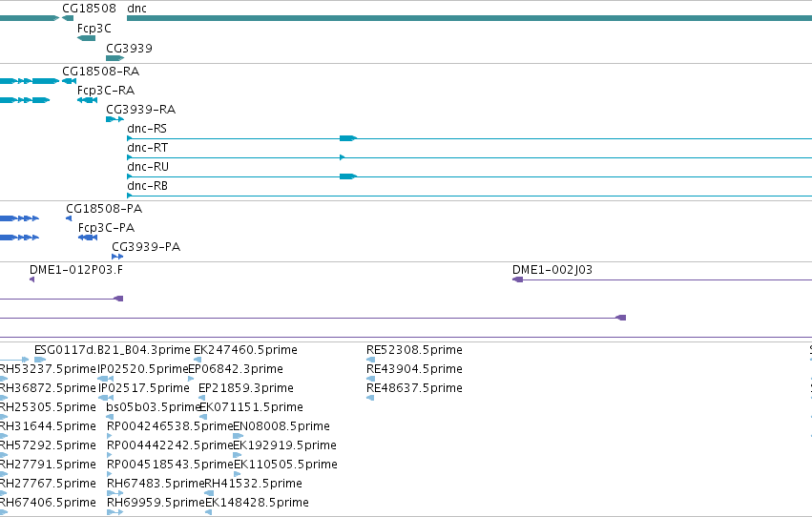812x517 pixels.
Task: Select the RE48637.5prime EST arrow
Action: click(370, 398)
